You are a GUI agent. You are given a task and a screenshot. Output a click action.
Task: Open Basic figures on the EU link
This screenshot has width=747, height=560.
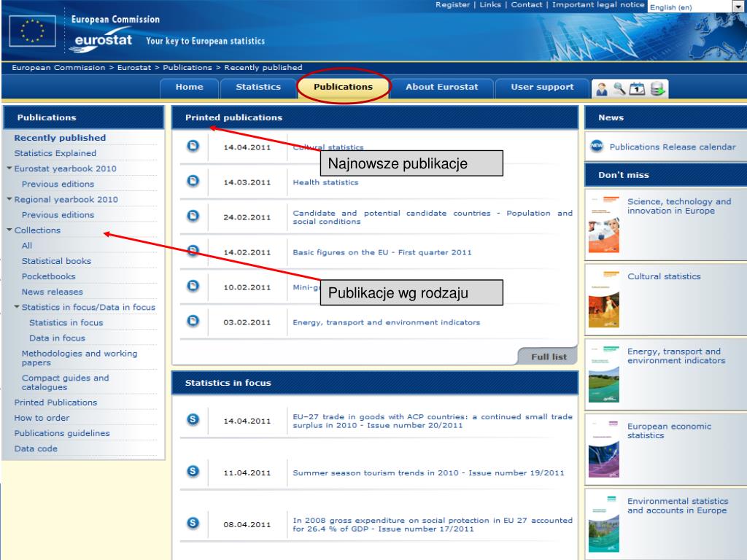point(382,252)
